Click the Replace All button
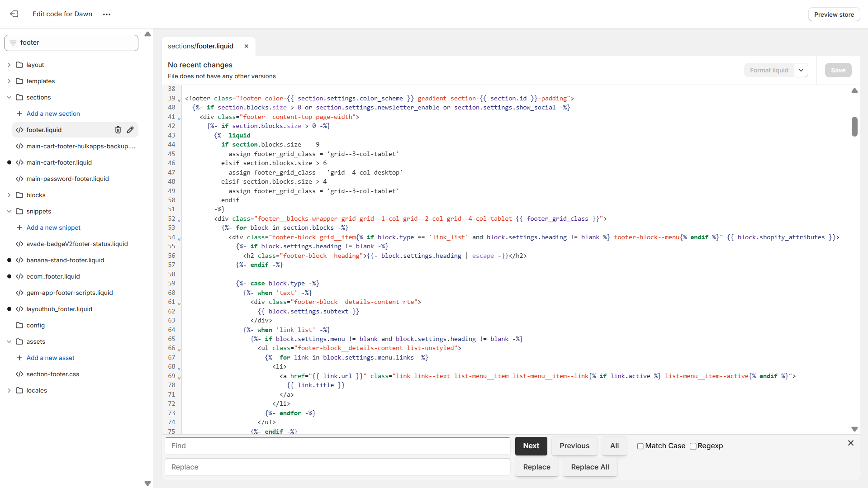This screenshot has width=868, height=488. [x=590, y=467]
